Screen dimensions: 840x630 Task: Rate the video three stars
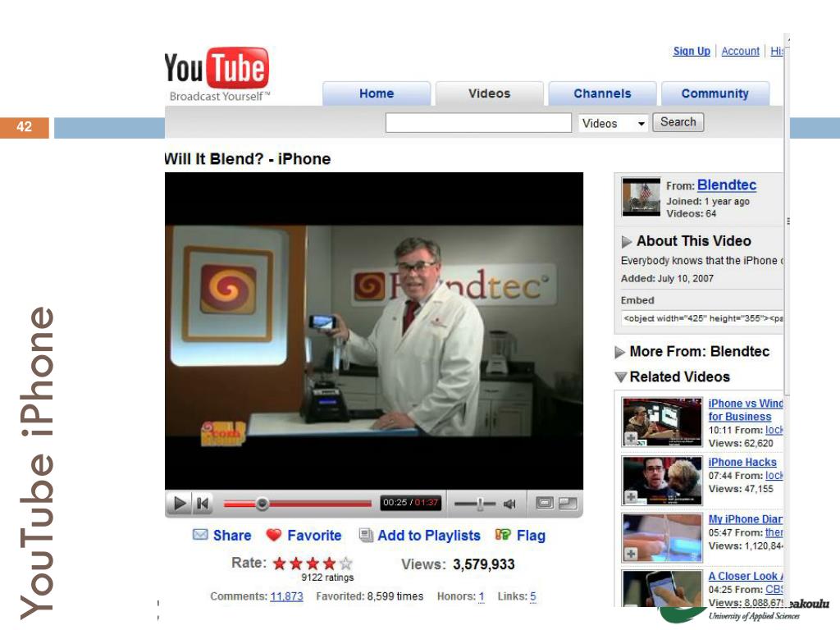click(x=313, y=564)
